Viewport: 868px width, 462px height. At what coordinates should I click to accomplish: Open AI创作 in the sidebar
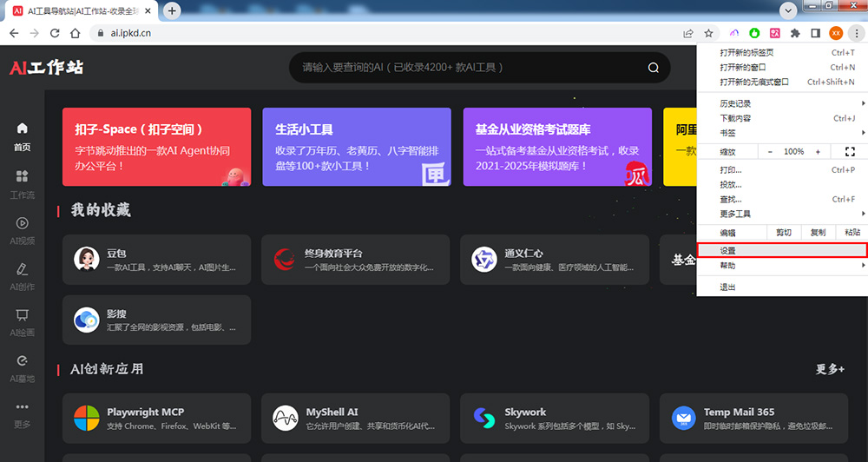pos(23,276)
